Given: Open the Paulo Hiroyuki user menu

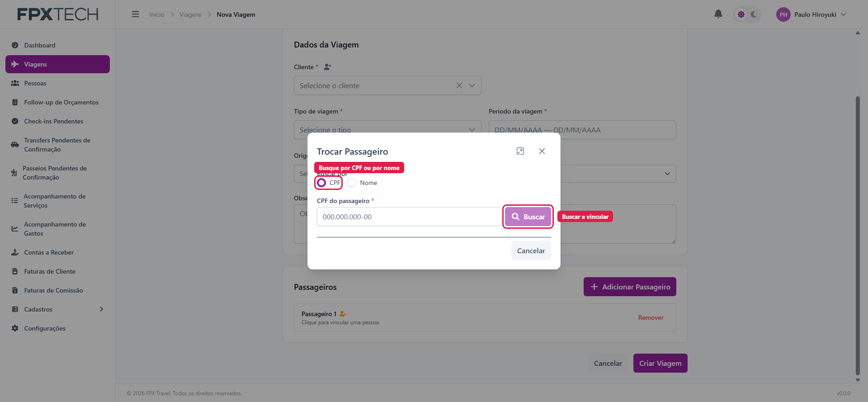Looking at the screenshot, I should point(811,14).
